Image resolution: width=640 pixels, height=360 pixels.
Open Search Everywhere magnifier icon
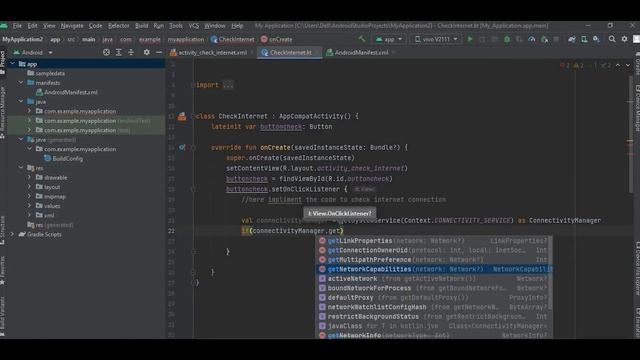[x=612, y=39]
